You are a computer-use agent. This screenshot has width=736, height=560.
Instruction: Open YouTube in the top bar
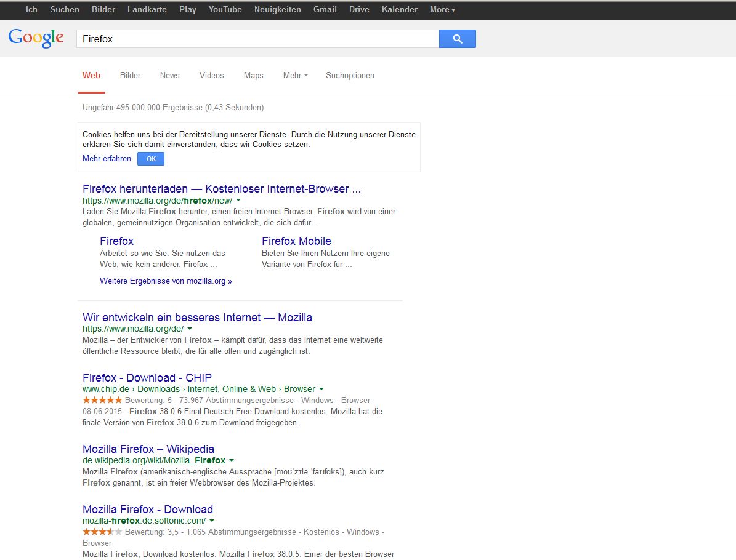click(225, 9)
